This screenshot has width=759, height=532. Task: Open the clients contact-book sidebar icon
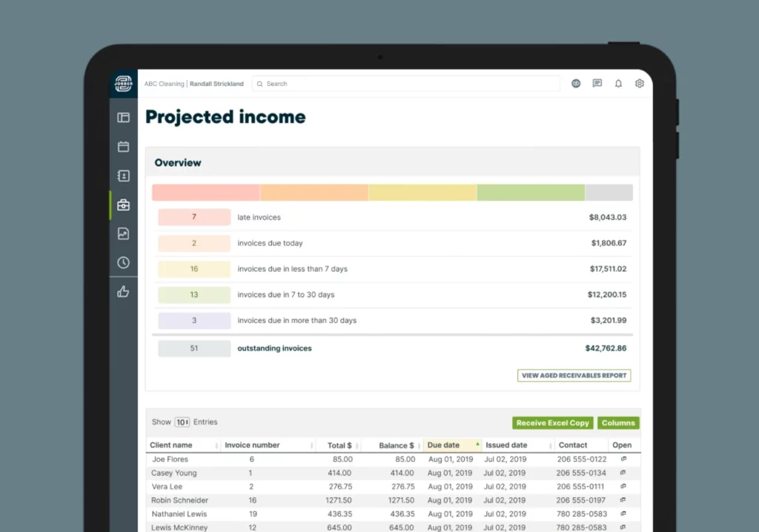(124, 176)
